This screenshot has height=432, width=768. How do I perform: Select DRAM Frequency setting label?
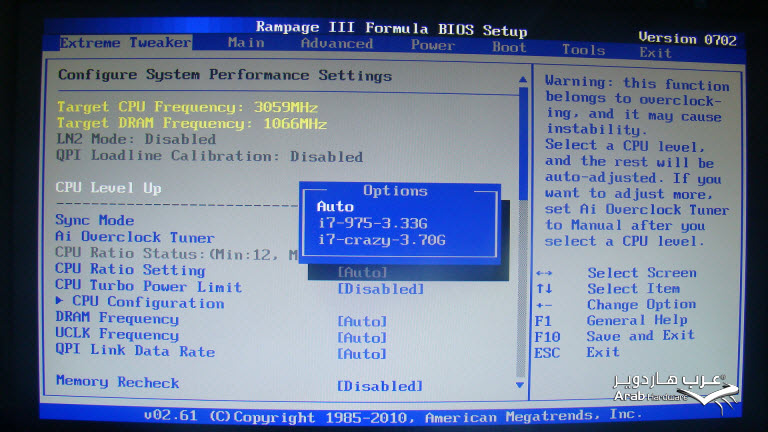(117, 318)
